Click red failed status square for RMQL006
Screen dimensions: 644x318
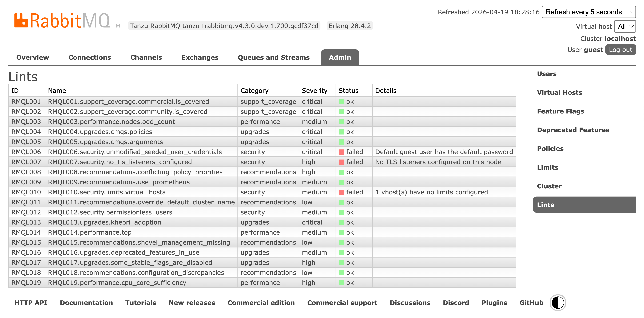tap(341, 152)
